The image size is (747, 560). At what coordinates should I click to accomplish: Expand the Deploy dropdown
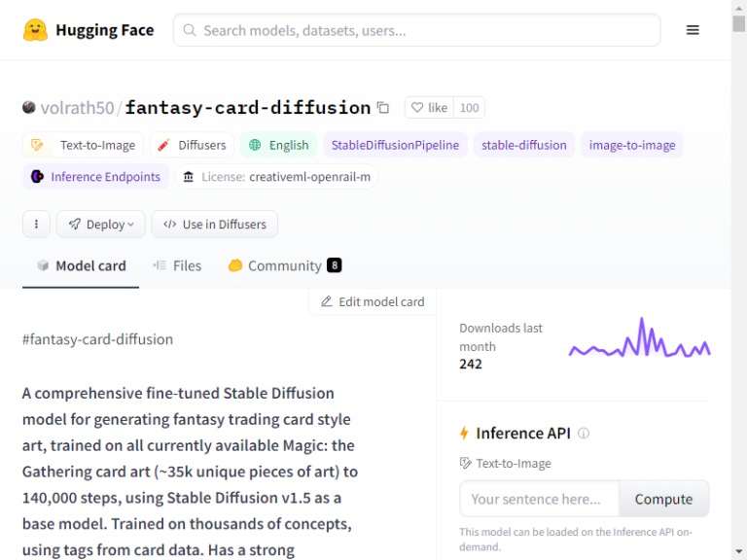(101, 224)
